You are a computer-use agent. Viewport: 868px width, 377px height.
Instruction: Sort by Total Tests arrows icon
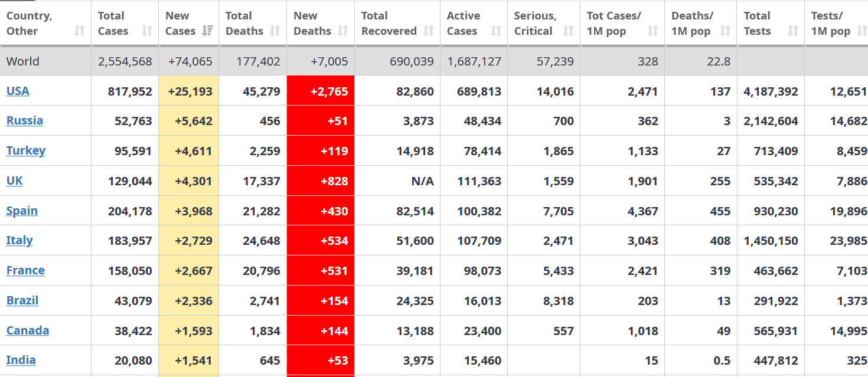(793, 31)
